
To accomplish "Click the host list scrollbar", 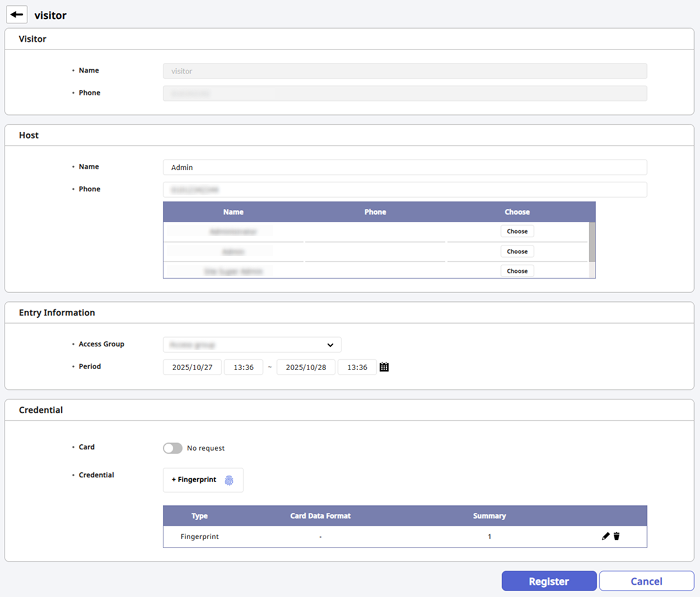I will [x=592, y=242].
